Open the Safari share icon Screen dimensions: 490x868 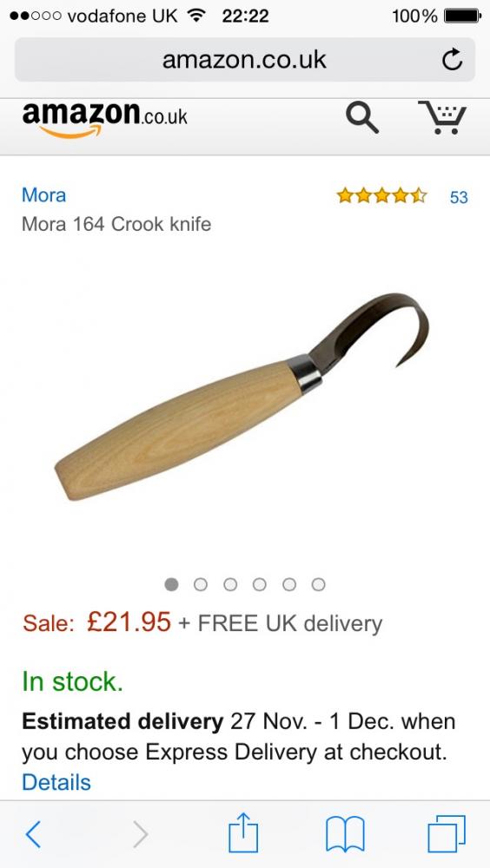click(x=243, y=832)
